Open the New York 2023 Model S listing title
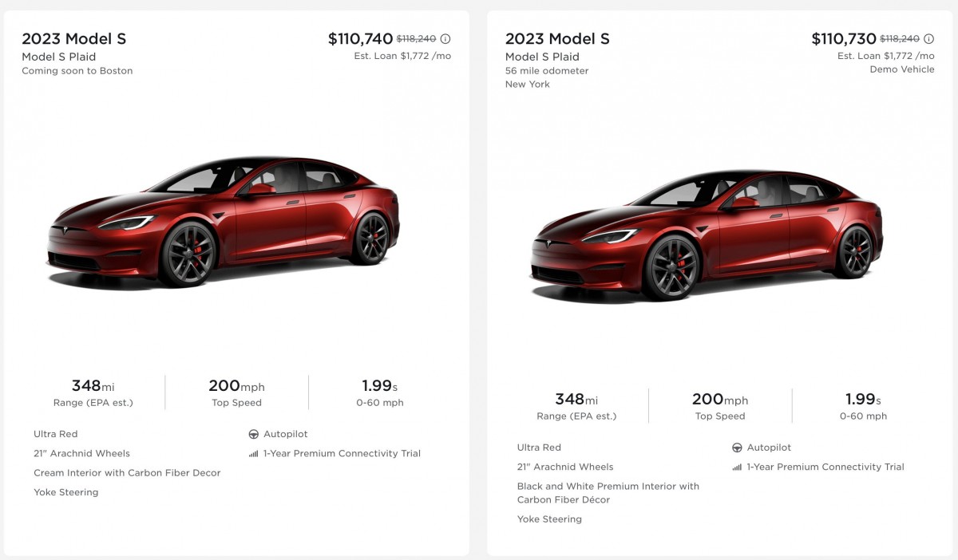The width and height of the screenshot is (958, 560). point(556,38)
